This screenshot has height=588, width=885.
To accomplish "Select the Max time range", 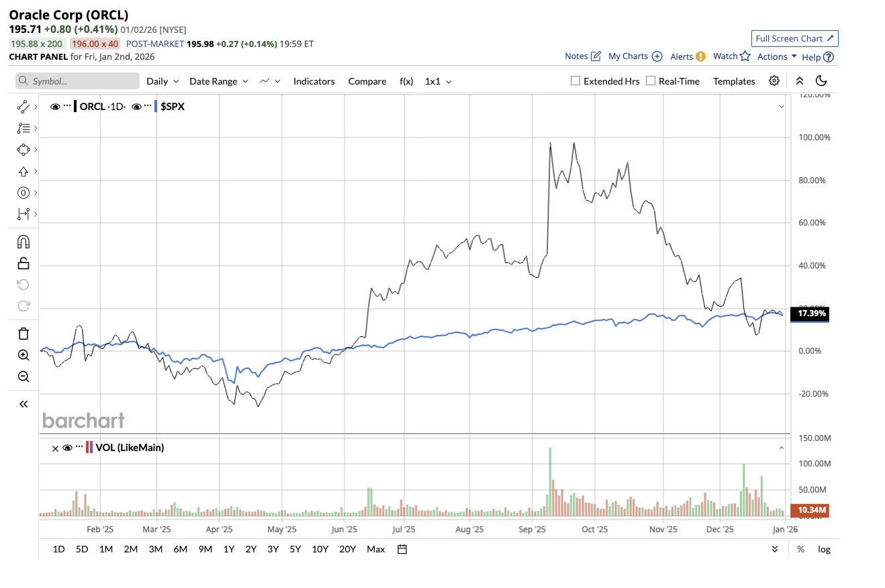I will pyautogui.click(x=376, y=549).
